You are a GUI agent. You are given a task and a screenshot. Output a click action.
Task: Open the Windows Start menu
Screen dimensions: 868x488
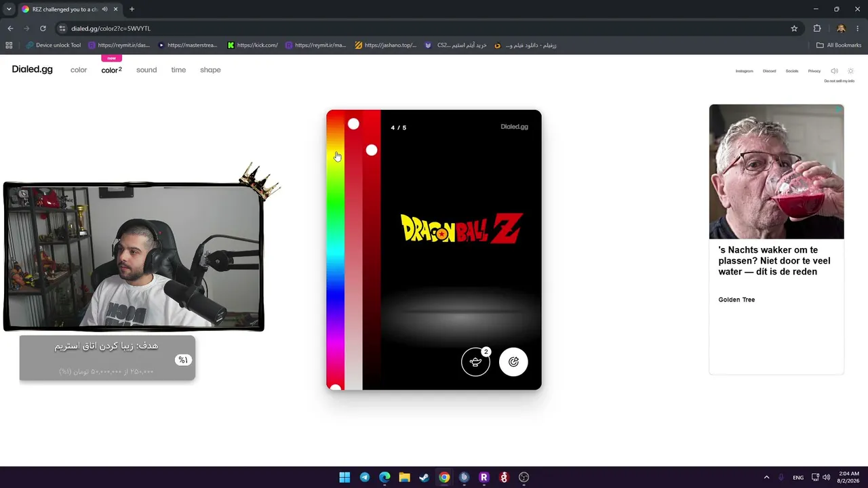click(344, 477)
